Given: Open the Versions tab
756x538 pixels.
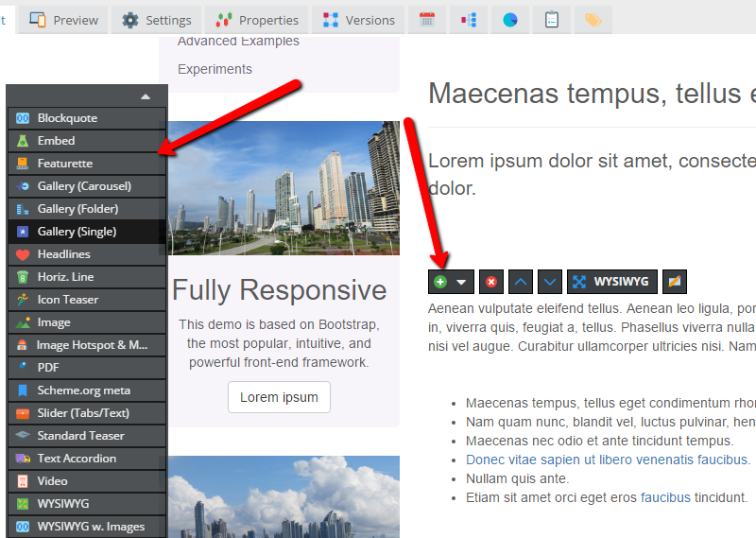Looking at the screenshot, I should point(358,20).
